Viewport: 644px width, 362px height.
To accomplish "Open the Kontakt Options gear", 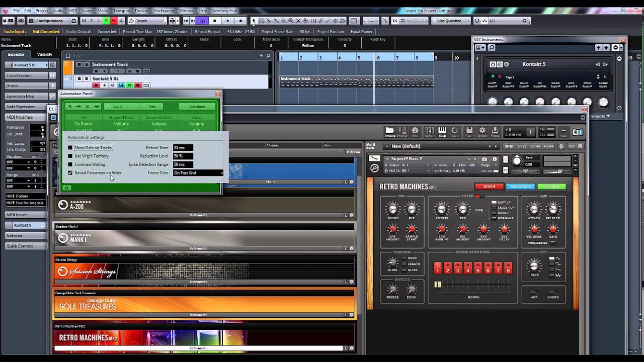I will 482,132.
